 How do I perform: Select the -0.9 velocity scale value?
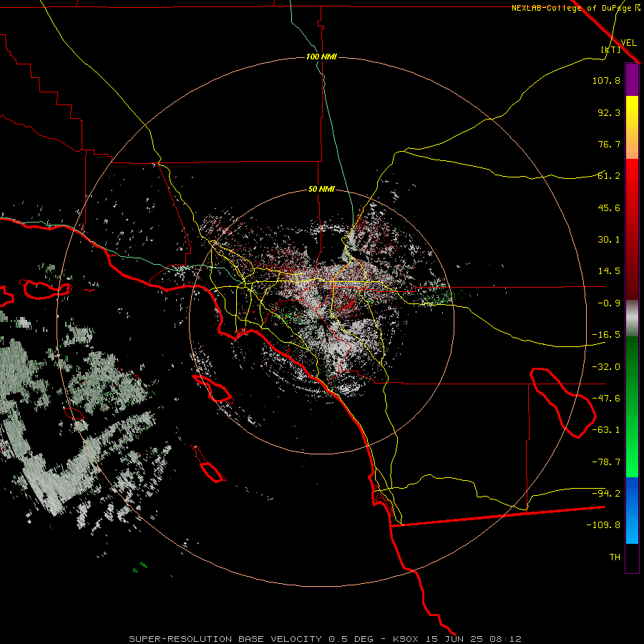point(609,303)
